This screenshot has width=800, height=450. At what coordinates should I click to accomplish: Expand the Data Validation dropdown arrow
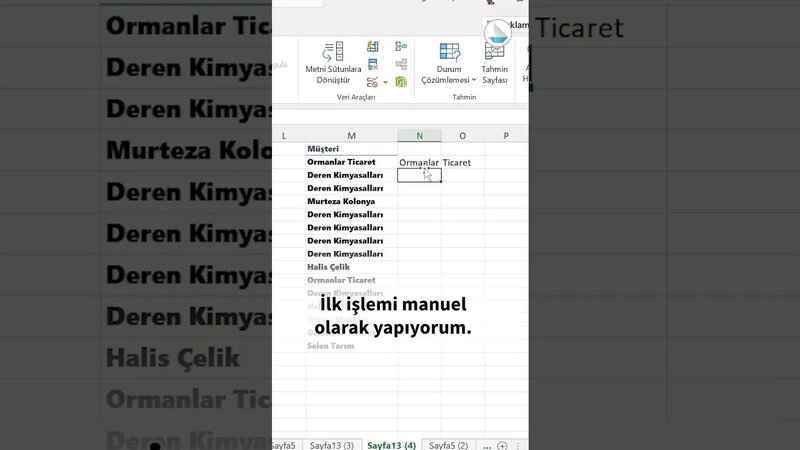[x=385, y=82]
